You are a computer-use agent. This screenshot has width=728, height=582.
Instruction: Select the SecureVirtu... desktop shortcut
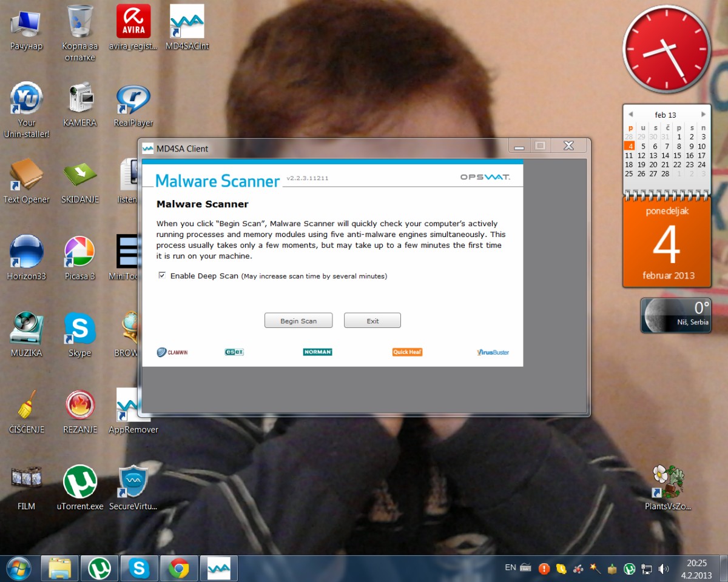coord(133,487)
